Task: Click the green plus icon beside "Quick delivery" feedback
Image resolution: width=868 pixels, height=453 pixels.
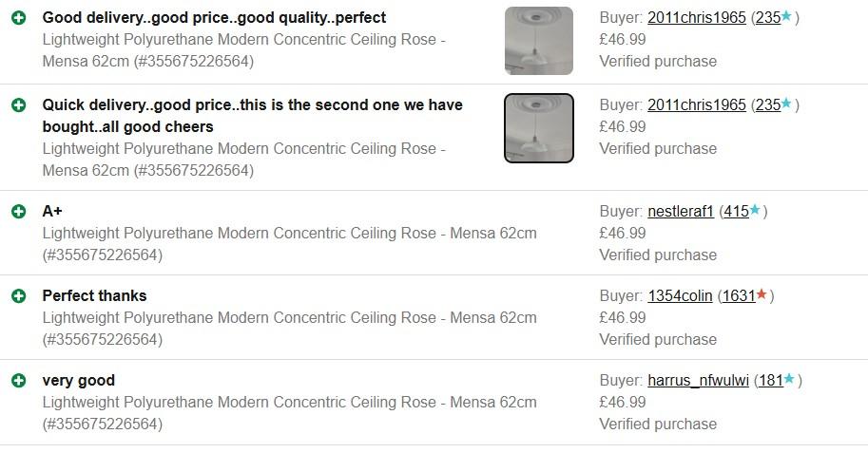Action: point(18,105)
